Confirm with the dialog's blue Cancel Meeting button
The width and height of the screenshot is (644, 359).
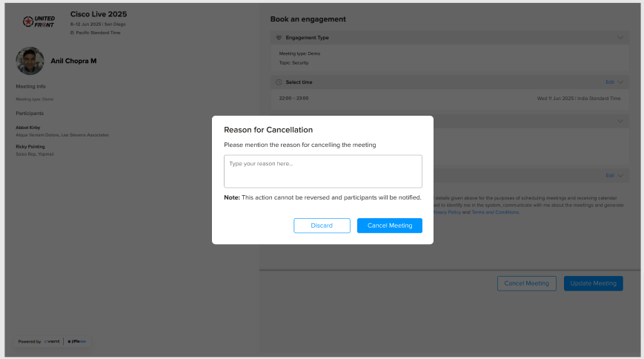[x=389, y=225]
